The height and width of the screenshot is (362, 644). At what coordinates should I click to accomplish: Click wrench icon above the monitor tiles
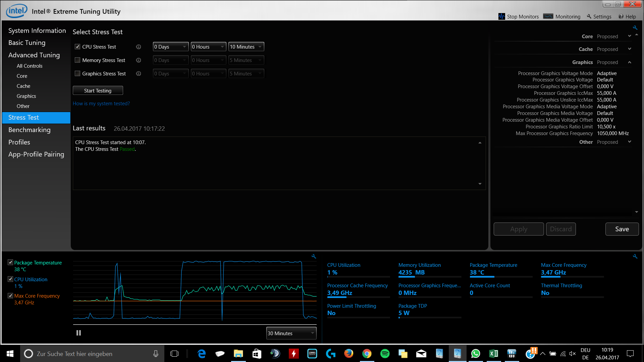pos(635,256)
